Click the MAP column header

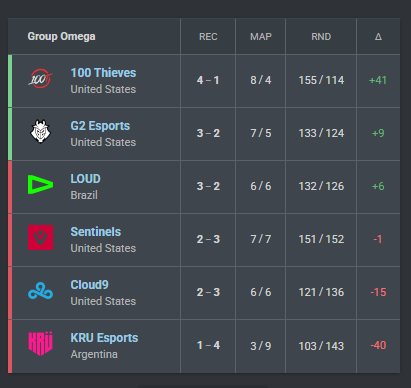[261, 37]
